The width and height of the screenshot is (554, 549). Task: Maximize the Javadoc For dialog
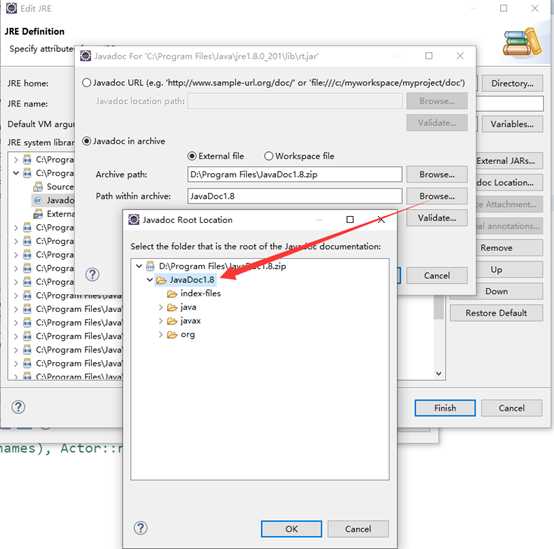429,56
